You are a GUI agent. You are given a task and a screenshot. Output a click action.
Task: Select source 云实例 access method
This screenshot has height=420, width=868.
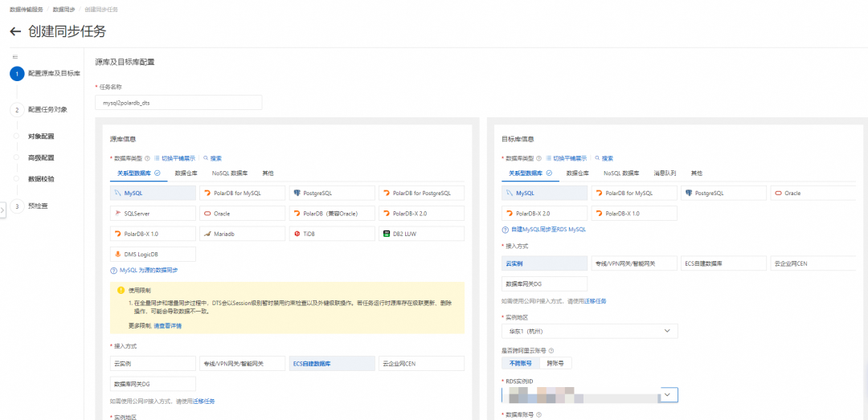coord(154,364)
